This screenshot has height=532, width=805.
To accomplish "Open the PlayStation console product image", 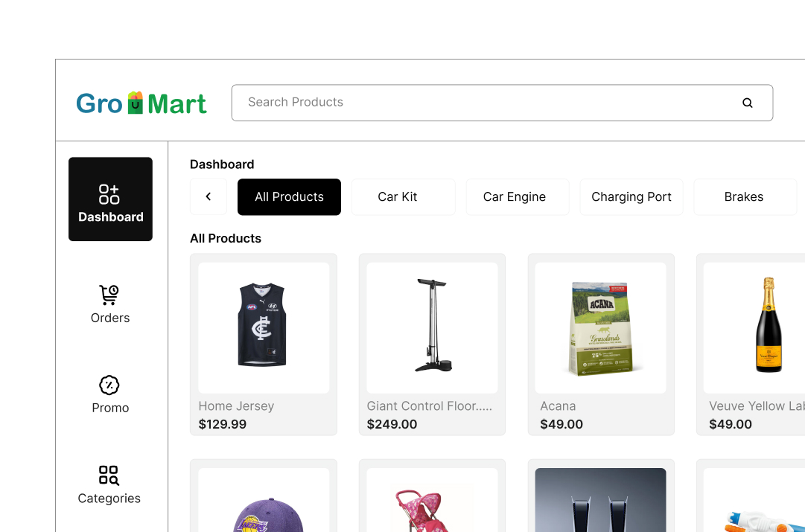I will [x=601, y=500].
